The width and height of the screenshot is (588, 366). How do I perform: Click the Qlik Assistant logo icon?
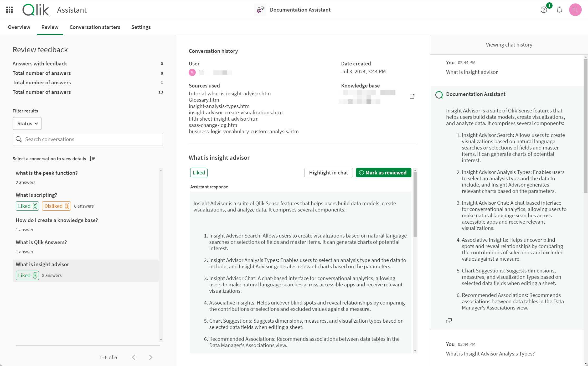coord(35,10)
